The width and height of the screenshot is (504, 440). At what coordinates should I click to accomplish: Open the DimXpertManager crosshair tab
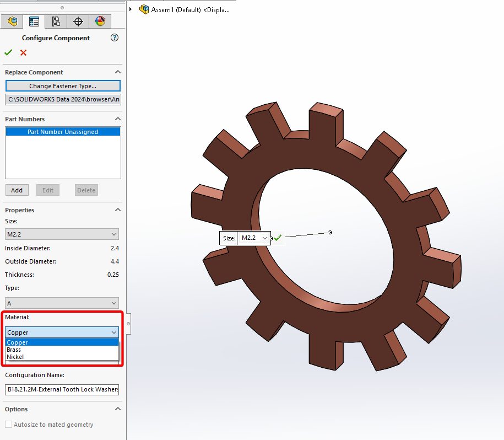(78, 22)
